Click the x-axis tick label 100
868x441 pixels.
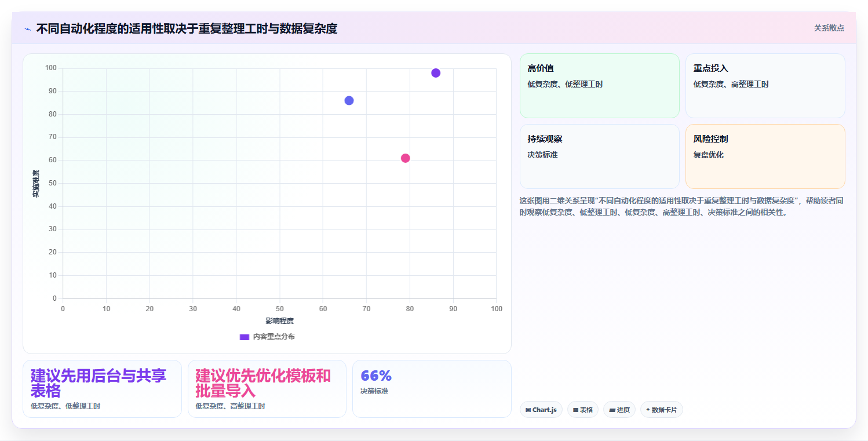[x=497, y=309]
